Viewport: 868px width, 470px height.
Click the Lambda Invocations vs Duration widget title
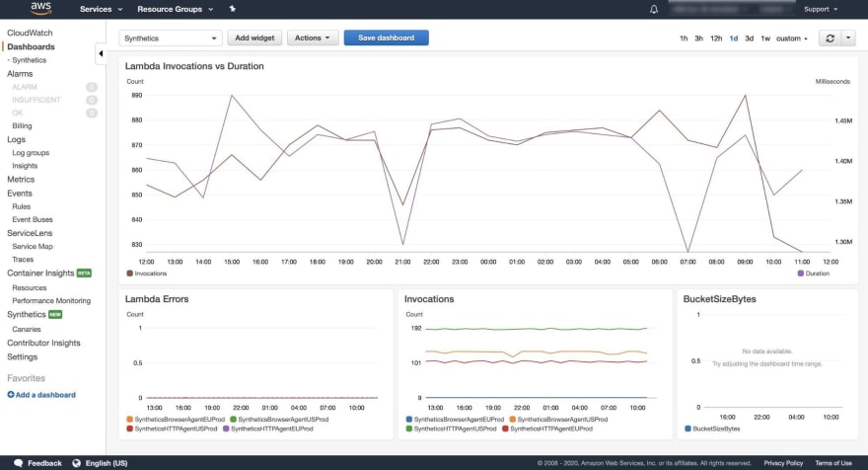(194, 66)
